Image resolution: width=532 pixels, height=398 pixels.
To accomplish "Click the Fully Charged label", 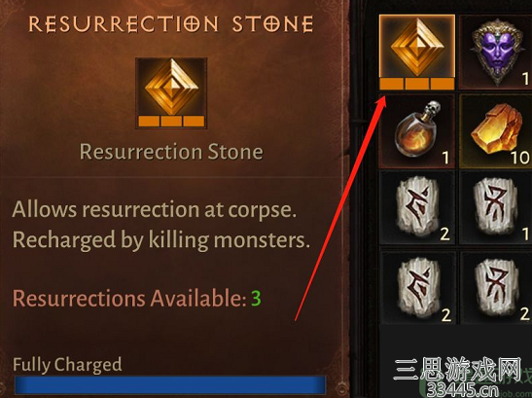I will [x=67, y=365].
